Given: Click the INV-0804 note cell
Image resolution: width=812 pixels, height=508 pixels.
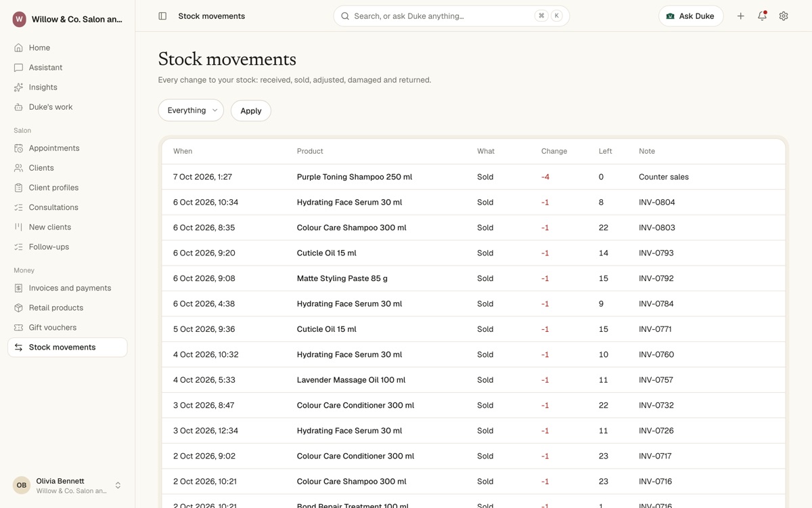Looking at the screenshot, I should [657, 203].
